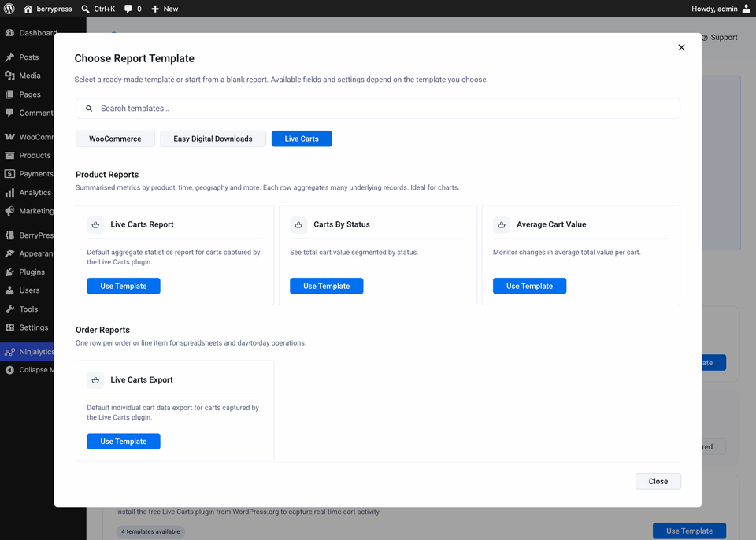Screen dimensions: 756x540
Task: Click the Pages icon in sidebar
Action: tap(9, 94)
